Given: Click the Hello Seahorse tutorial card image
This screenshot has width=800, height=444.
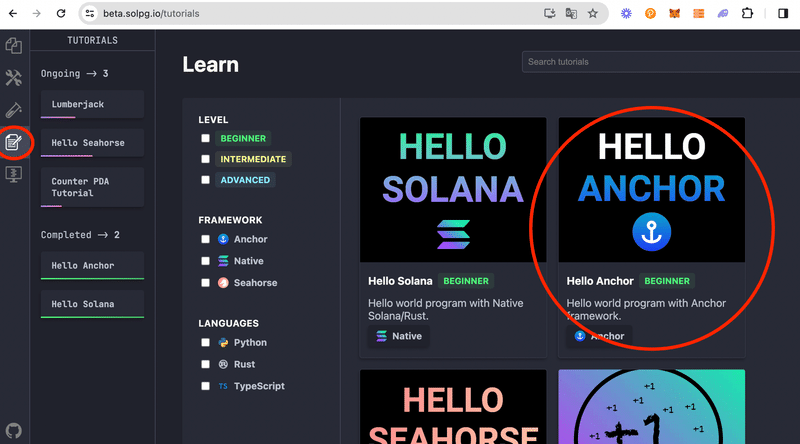Looking at the screenshot, I should [453, 407].
